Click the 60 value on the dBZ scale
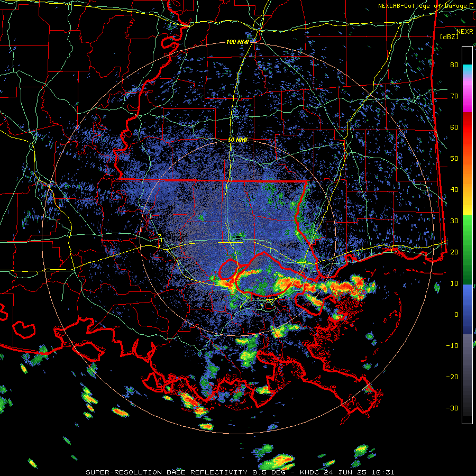Screen dimensions: 476x476 point(454,127)
